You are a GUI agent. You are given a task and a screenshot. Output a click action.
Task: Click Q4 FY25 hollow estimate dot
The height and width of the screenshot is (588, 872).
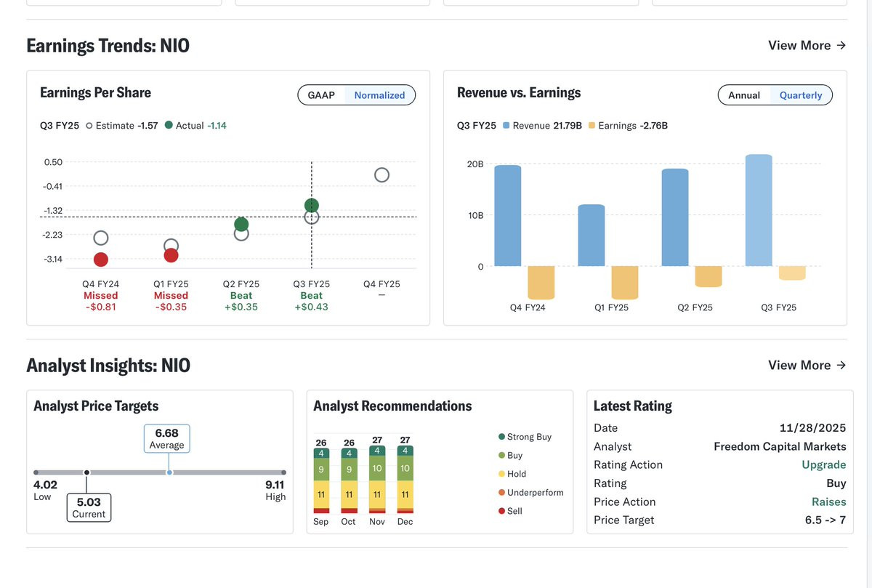click(381, 174)
